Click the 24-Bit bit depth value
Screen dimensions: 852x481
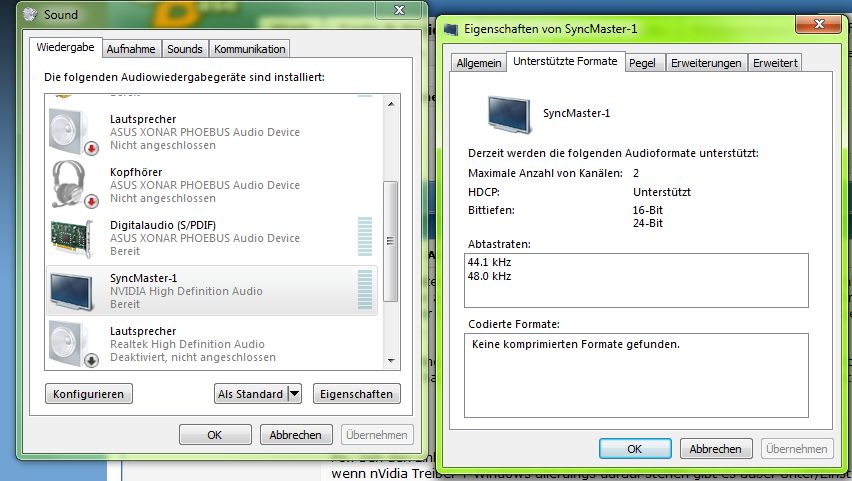[648, 223]
